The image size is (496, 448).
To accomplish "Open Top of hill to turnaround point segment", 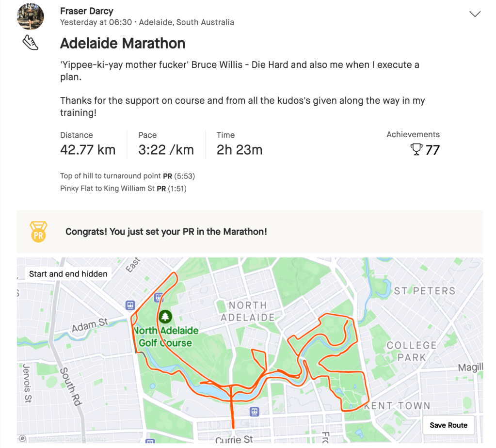I will pos(110,176).
